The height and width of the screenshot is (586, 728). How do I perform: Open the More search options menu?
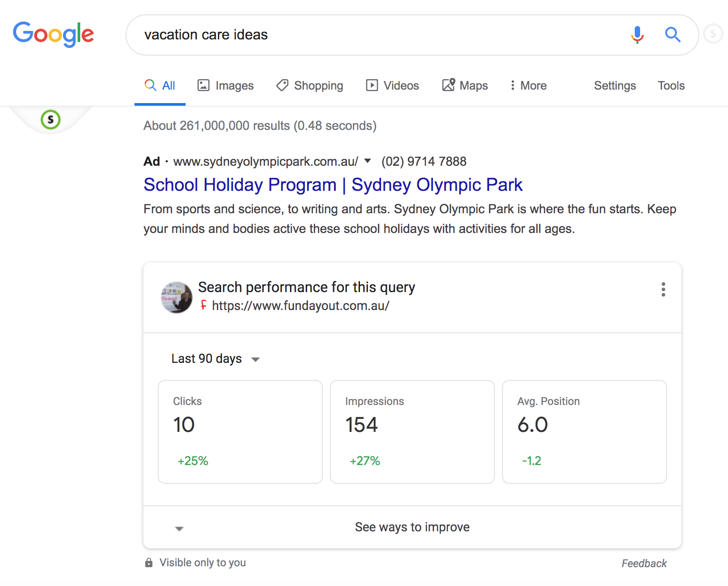coord(528,86)
